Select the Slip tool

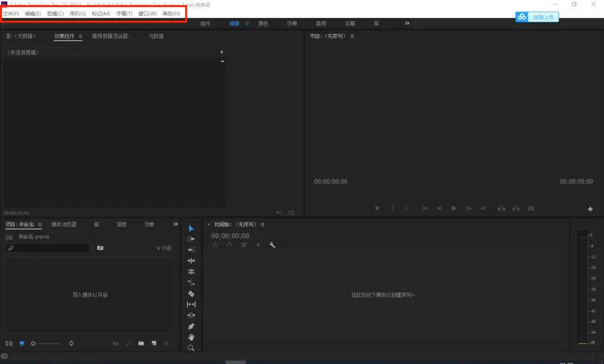191,304
